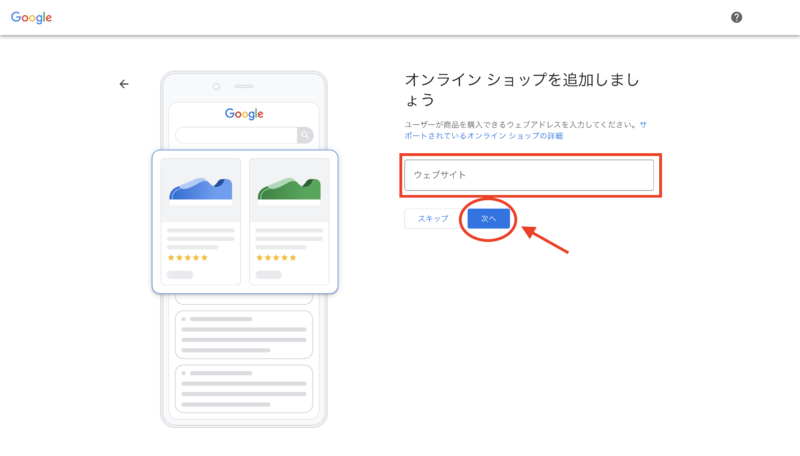Click the search magnifier in phone illustration
Screen dimensions: 800x456
305,135
